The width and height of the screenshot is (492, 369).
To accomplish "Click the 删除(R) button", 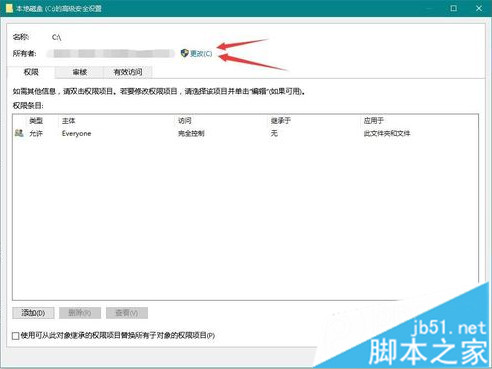I will [x=80, y=313].
